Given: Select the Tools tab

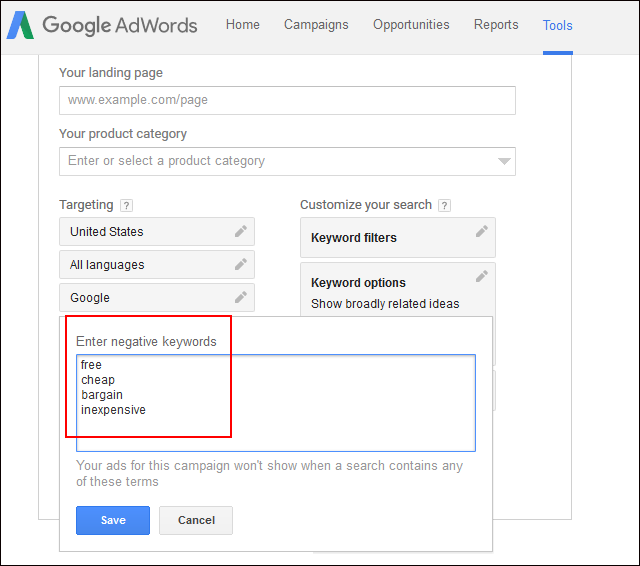Looking at the screenshot, I should coord(558,26).
